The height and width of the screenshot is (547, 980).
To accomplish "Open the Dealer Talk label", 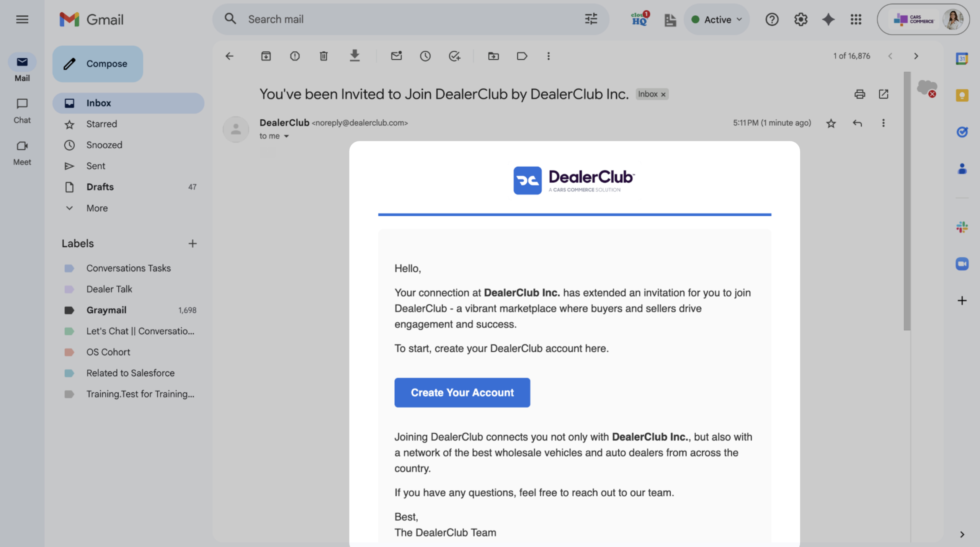I will 128,289.
